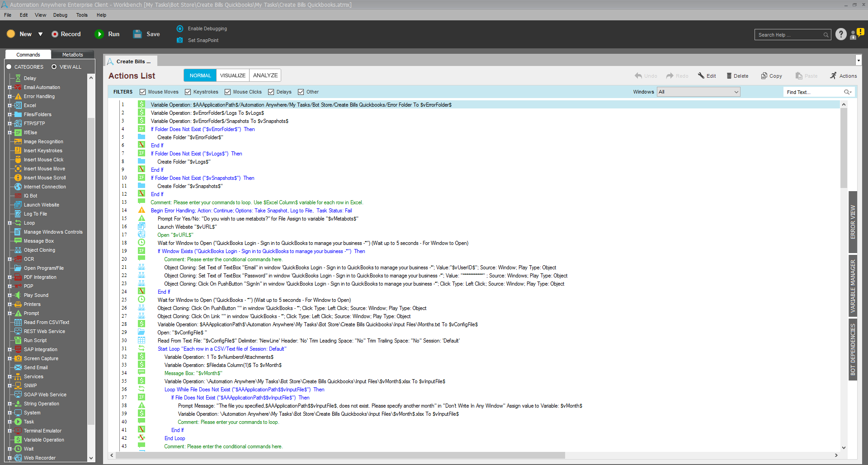Expand the FTP/SFTP category node
Viewport: 868px width, 465px height.
click(x=9, y=124)
